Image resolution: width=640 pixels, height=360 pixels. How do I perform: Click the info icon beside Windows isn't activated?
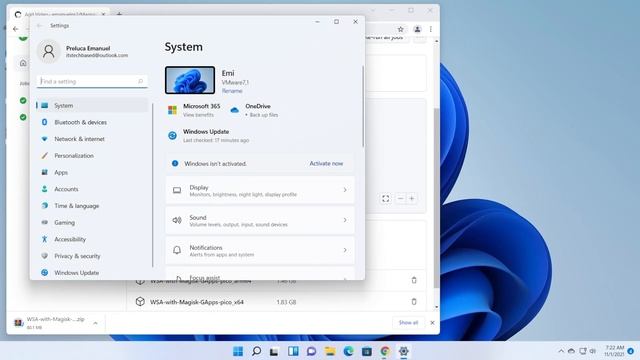coord(175,163)
